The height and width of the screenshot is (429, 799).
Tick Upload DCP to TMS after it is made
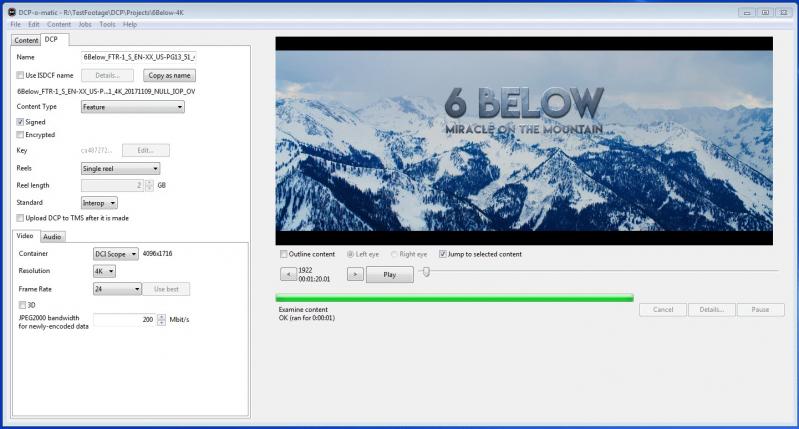click(20, 218)
